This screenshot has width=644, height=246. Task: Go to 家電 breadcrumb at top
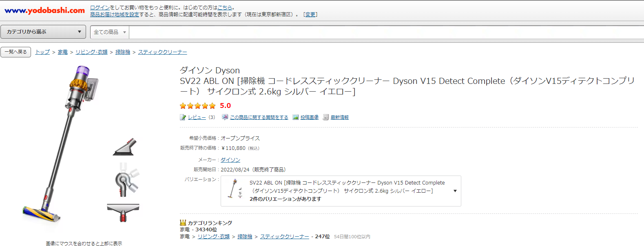63,52
